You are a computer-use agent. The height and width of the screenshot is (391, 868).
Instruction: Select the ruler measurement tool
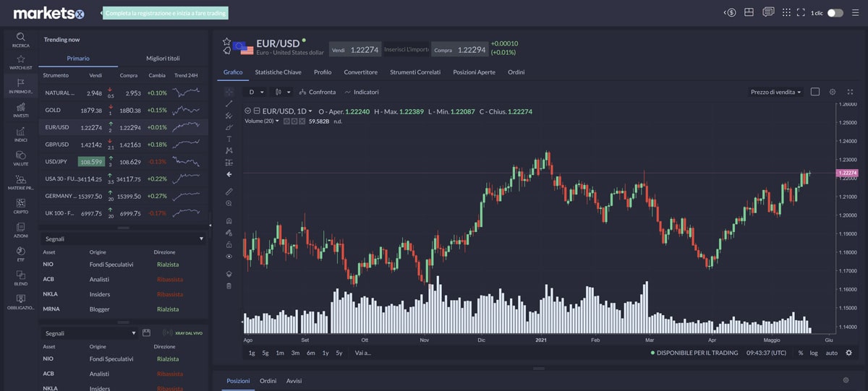click(x=229, y=192)
